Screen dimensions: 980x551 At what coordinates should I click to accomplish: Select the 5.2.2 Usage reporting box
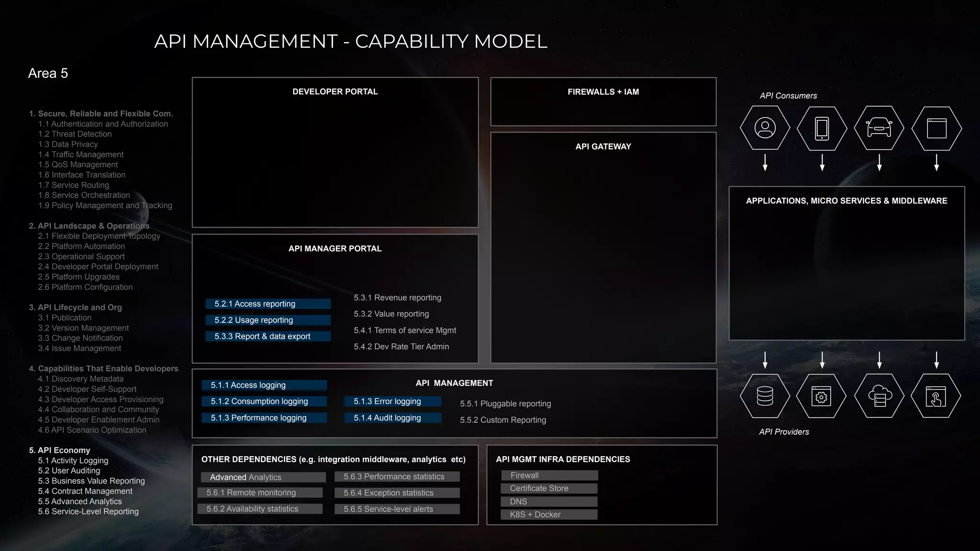tap(268, 320)
